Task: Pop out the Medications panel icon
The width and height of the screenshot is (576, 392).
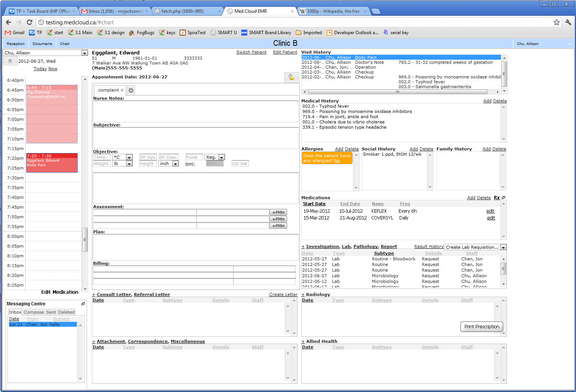Action: point(504,198)
